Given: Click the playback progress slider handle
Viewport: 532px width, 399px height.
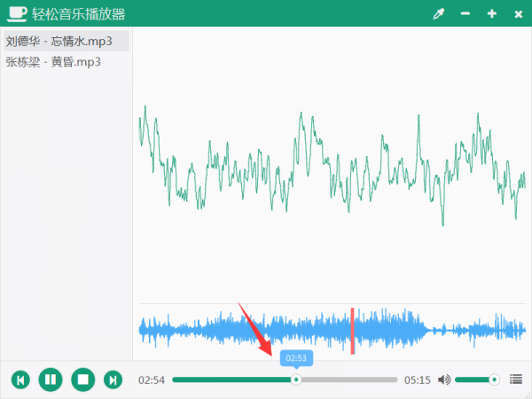Looking at the screenshot, I should [x=296, y=379].
